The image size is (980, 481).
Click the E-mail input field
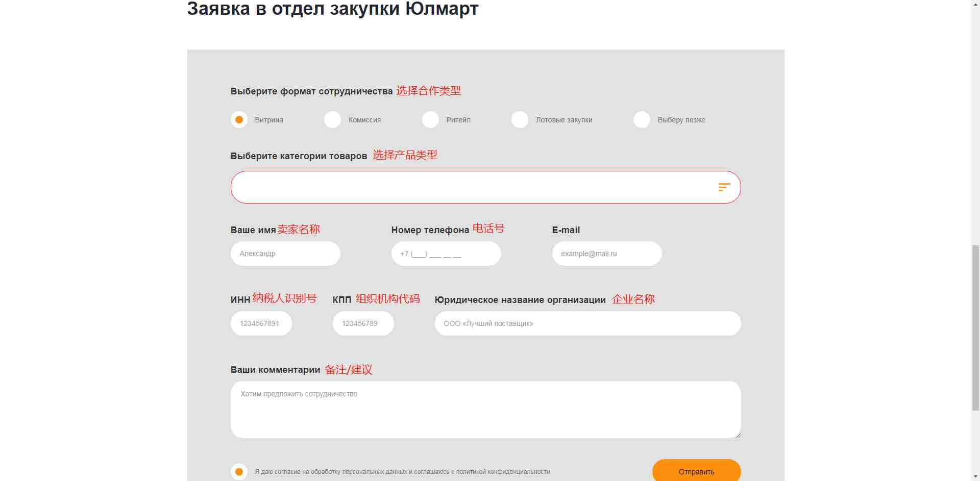[607, 254]
